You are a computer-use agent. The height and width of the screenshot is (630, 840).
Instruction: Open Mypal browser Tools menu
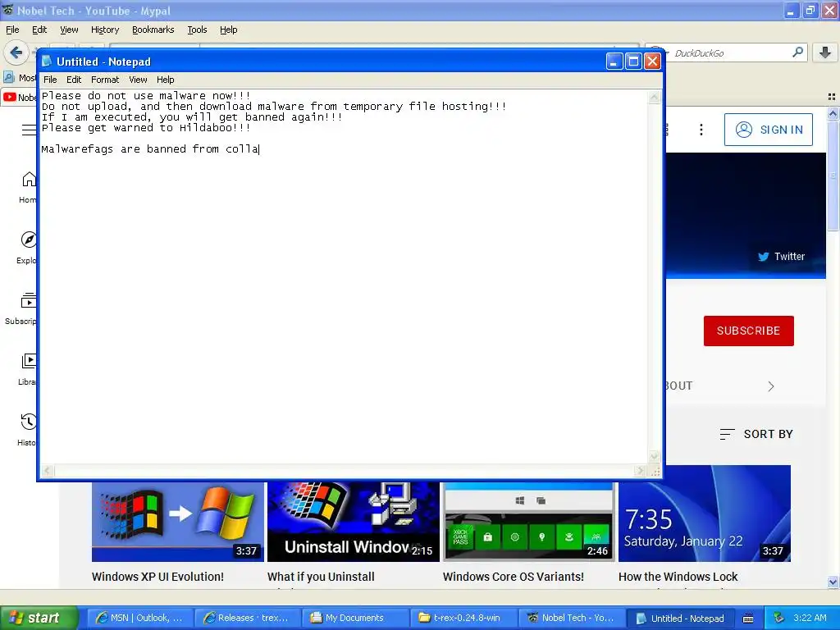click(197, 30)
